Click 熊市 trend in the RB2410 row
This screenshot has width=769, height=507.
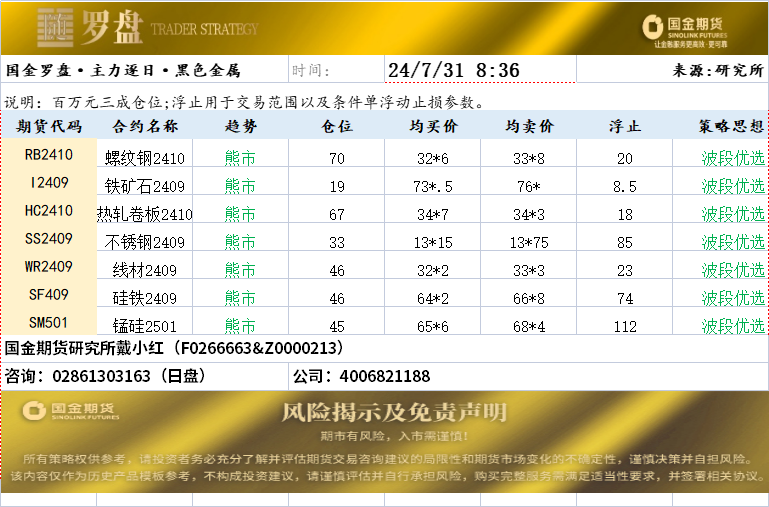click(240, 158)
